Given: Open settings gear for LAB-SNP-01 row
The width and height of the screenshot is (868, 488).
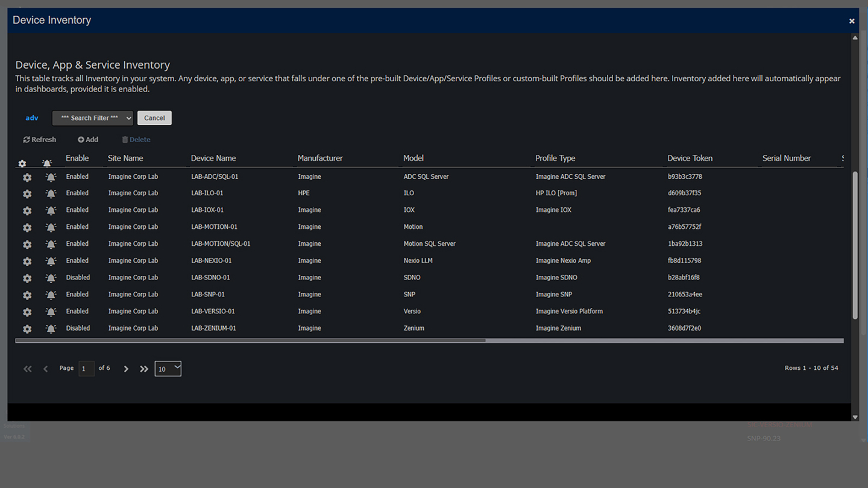Looking at the screenshot, I should point(27,295).
